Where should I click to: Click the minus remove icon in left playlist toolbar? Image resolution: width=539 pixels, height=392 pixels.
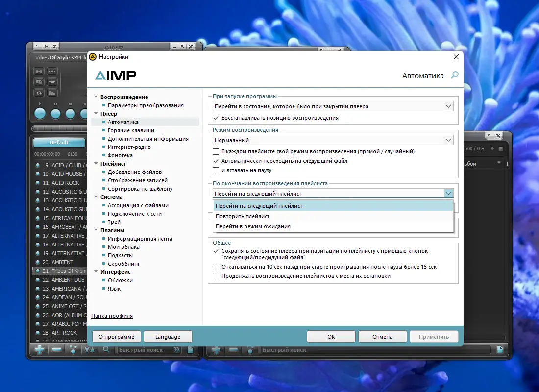coord(57,350)
